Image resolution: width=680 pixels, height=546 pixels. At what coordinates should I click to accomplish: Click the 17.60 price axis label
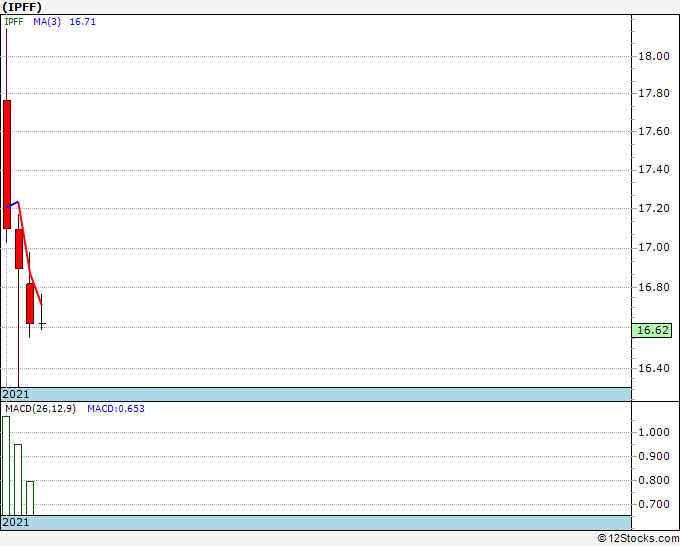point(654,131)
